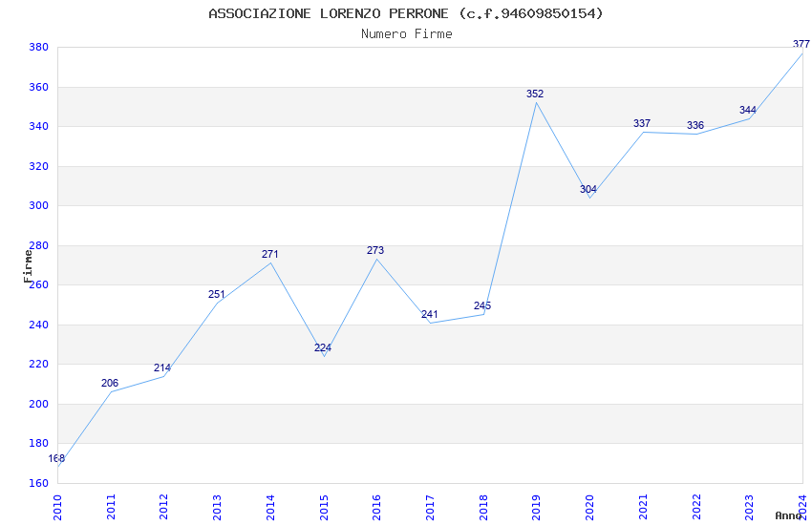Click the y-axis value 240
The width and height of the screenshot is (812, 525).
point(38,325)
